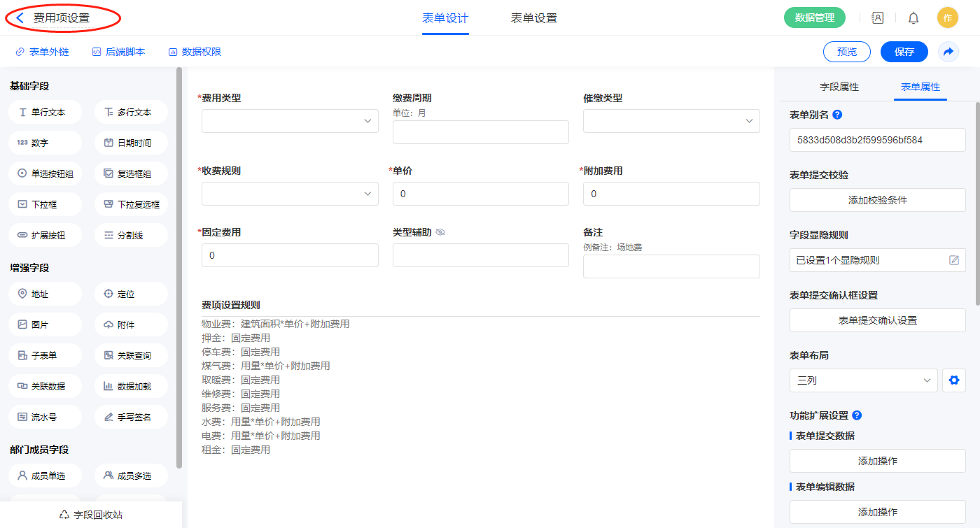The height and width of the screenshot is (528, 980).
Task: Click the 保存 button
Action: (904, 52)
